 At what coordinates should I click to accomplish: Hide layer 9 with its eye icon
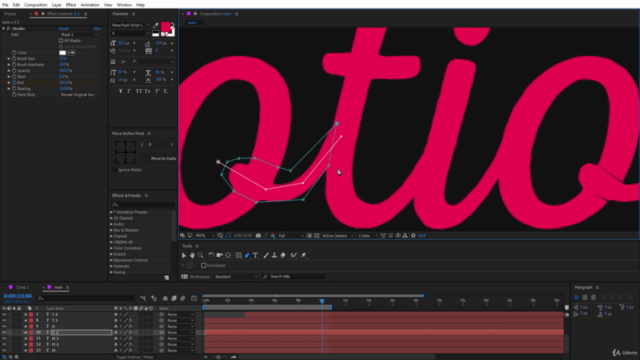(4, 327)
